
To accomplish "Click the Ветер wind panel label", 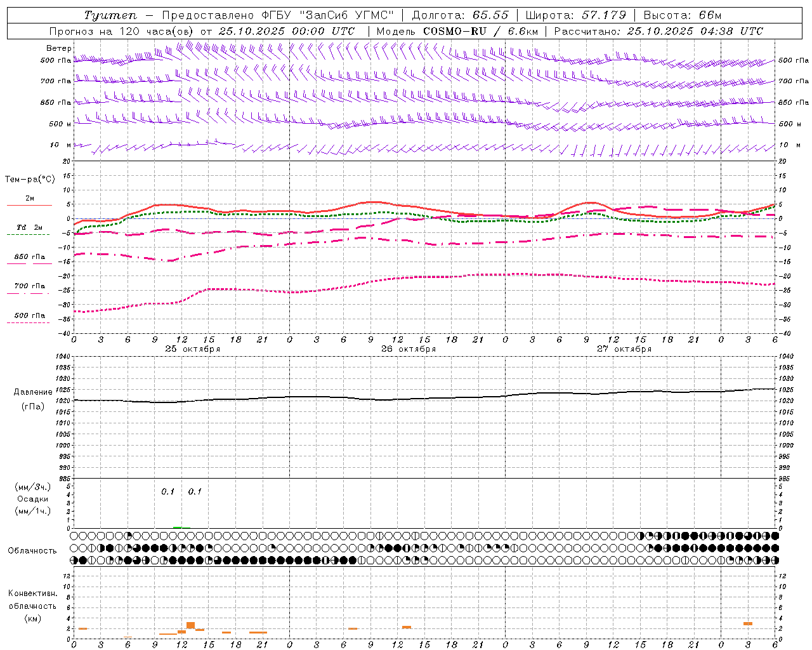I will [x=59, y=48].
